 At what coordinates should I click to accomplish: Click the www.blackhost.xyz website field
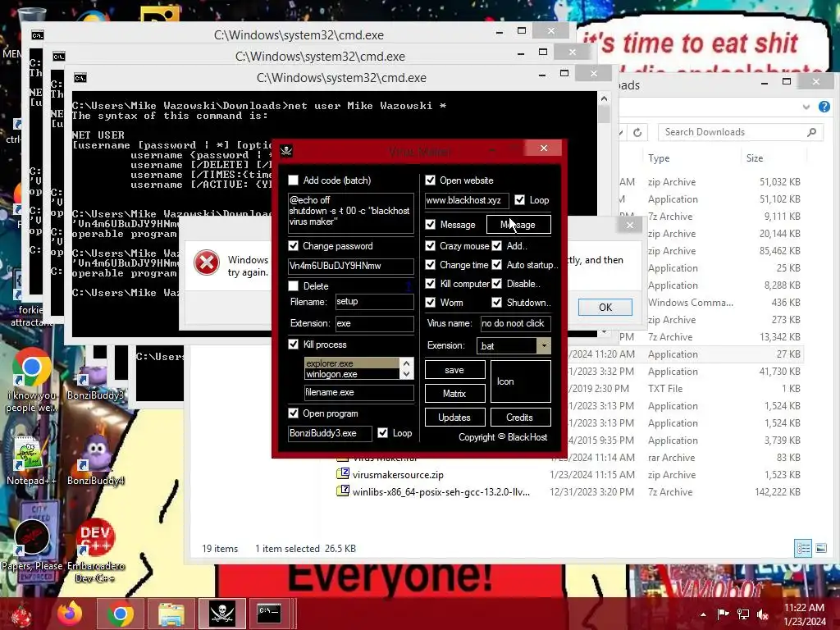pyautogui.click(x=467, y=200)
